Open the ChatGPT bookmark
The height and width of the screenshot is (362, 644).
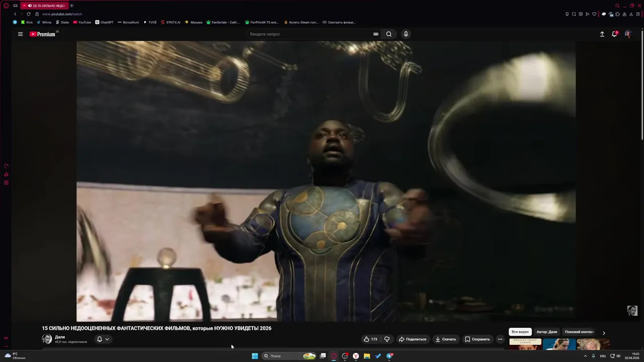coord(104,22)
